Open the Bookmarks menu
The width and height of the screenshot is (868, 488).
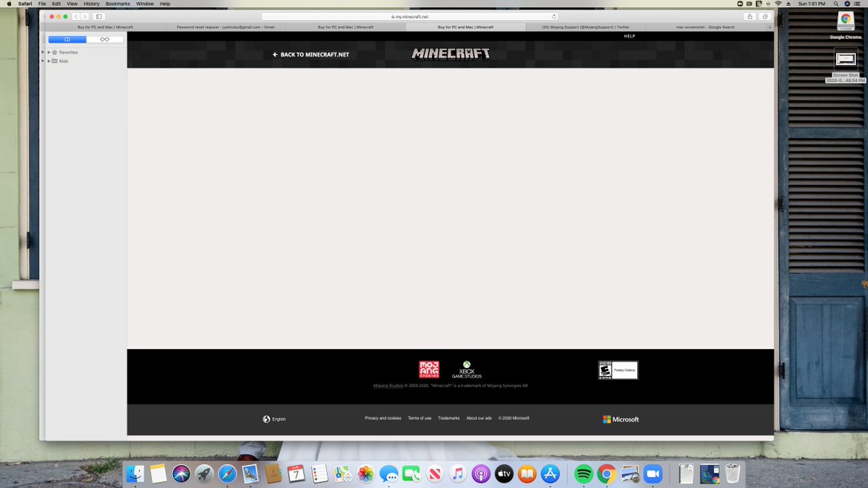click(x=118, y=4)
